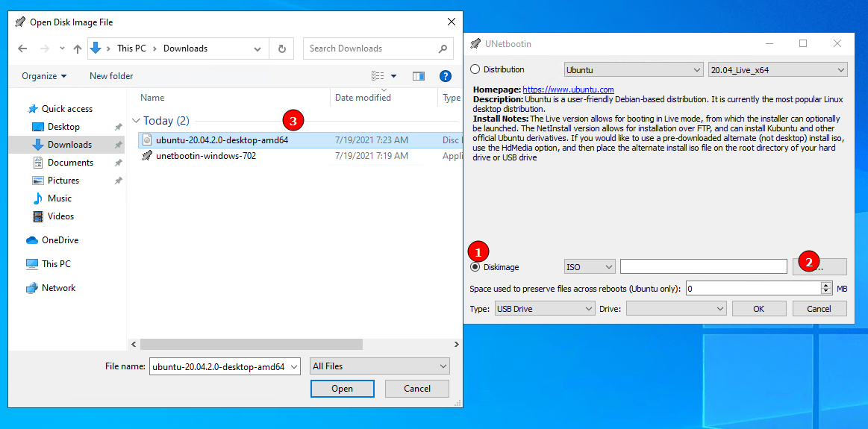Collapse the Today group
This screenshot has width=868, height=429.
[136, 121]
